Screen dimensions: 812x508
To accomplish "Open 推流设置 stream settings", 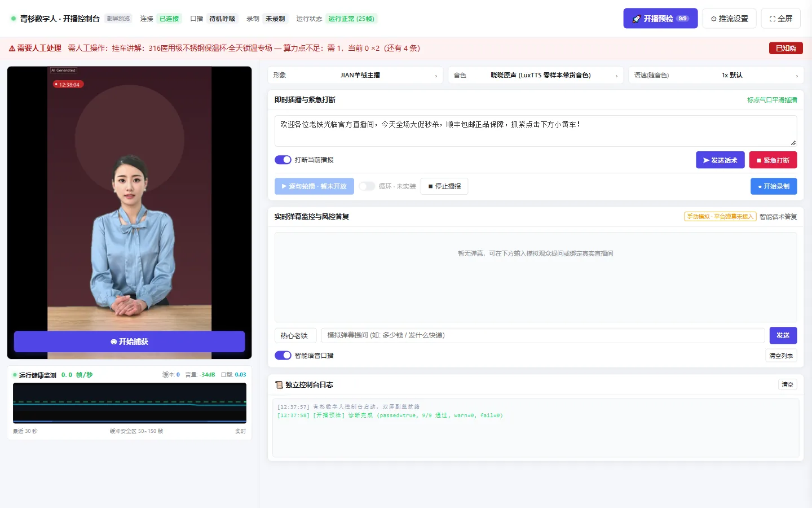I will [x=729, y=19].
